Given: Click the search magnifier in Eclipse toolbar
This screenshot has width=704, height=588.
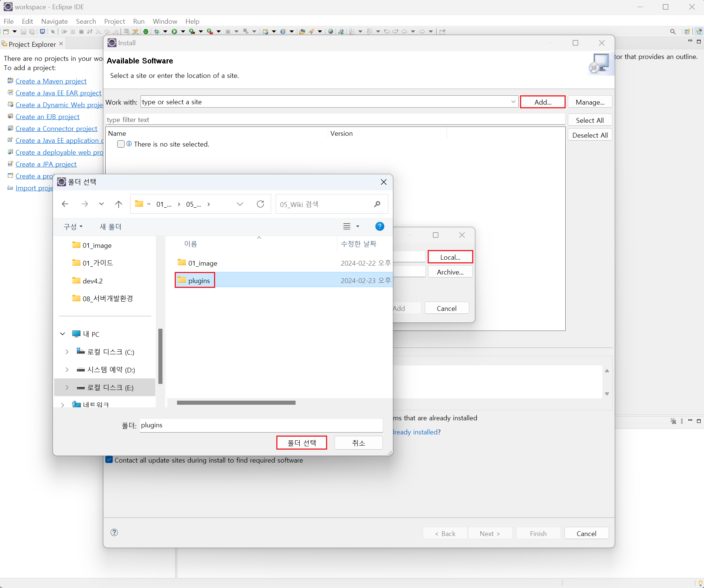Looking at the screenshot, I should pyautogui.click(x=673, y=32).
